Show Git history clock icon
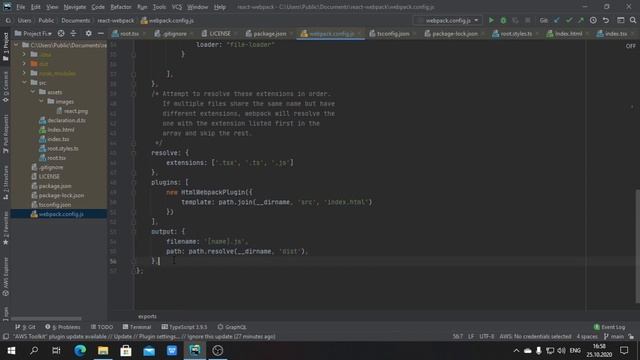The height and width of the screenshot is (360, 640). [x=593, y=20]
